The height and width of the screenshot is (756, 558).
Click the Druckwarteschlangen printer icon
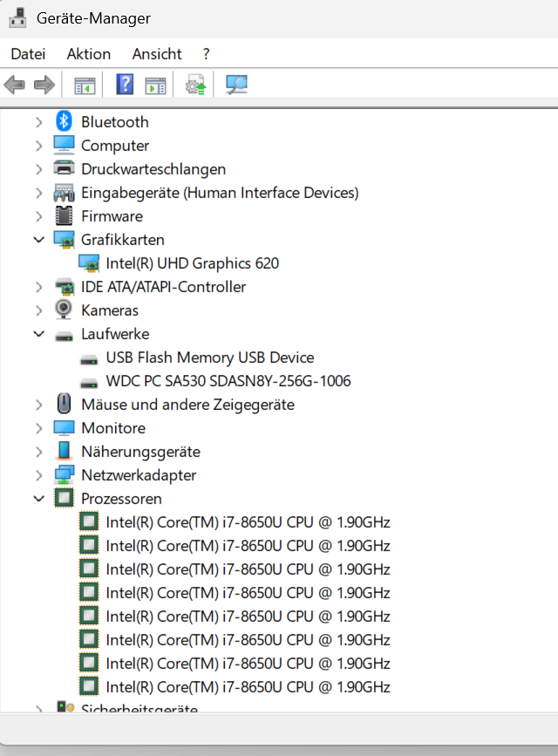coord(64,169)
